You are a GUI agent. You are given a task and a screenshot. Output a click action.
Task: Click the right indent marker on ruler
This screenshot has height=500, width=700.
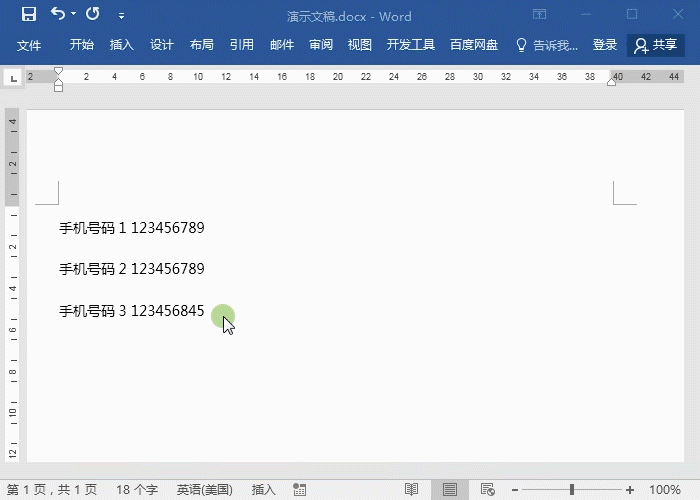tap(612, 81)
